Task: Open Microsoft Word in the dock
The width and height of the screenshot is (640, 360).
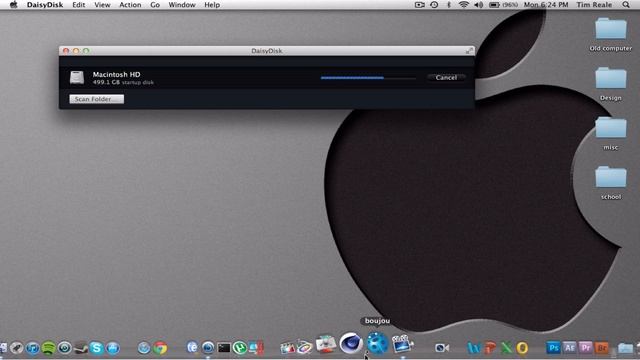Action: (474, 348)
